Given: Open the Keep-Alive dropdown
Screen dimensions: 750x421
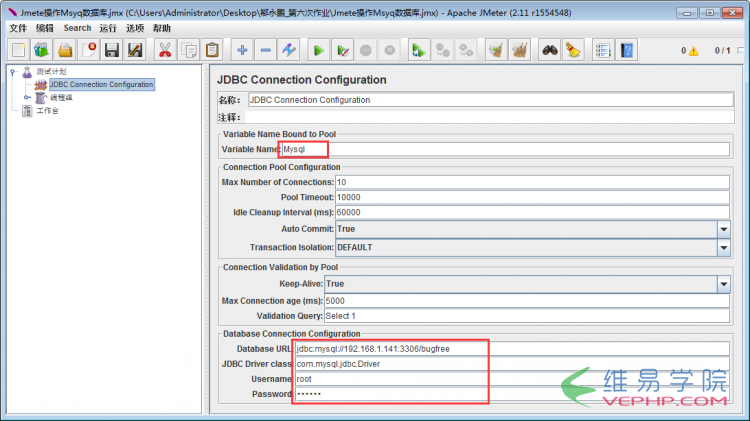Looking at the screenshot, I should click(724, 284).
